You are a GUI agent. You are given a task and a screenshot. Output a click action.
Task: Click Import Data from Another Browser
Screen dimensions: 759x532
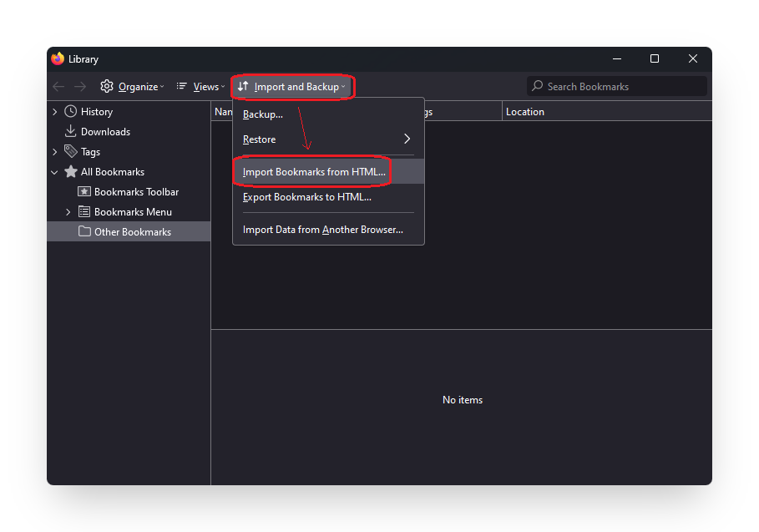322,229
